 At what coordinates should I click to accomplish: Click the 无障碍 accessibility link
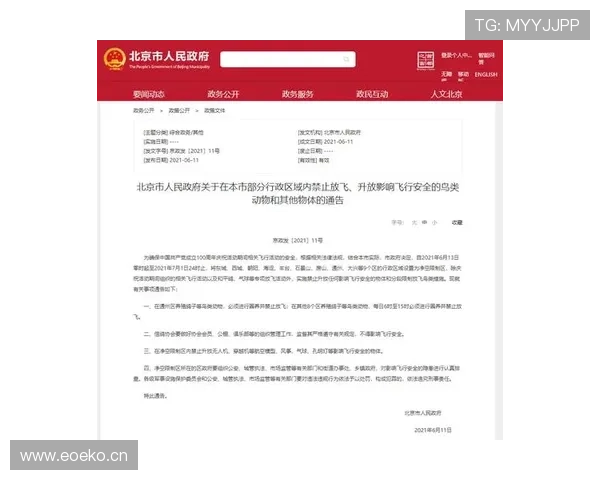click(x=446, y=76)
